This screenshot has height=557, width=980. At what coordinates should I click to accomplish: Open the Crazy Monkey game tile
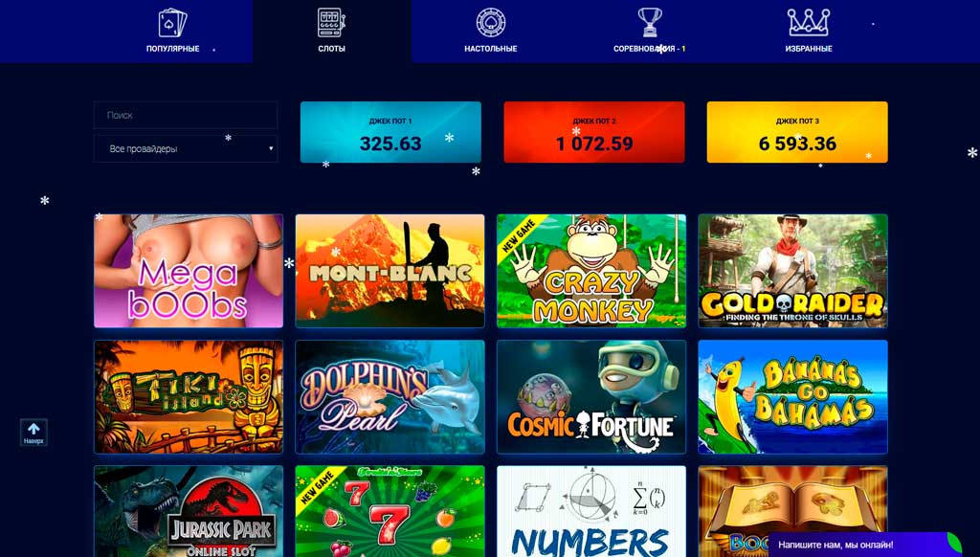pos(591,271)
